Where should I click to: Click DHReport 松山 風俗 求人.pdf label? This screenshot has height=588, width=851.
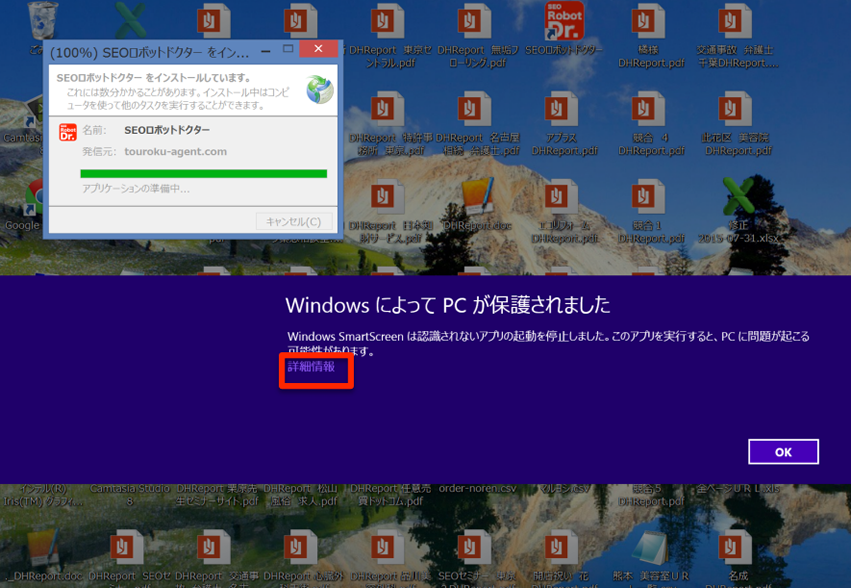tap(301, 495)
